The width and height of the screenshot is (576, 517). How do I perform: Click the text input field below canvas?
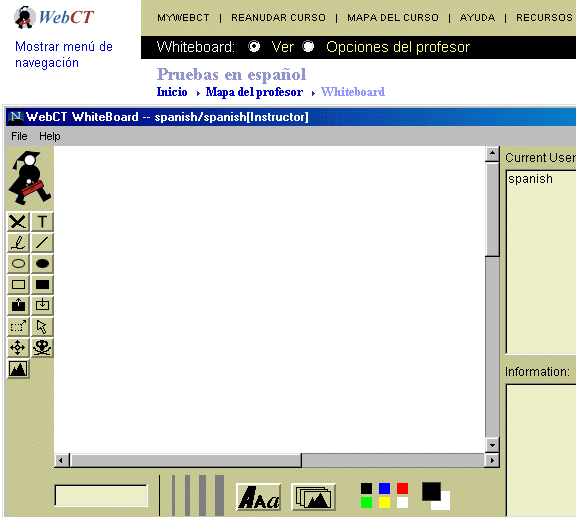[x=101, y=495]
